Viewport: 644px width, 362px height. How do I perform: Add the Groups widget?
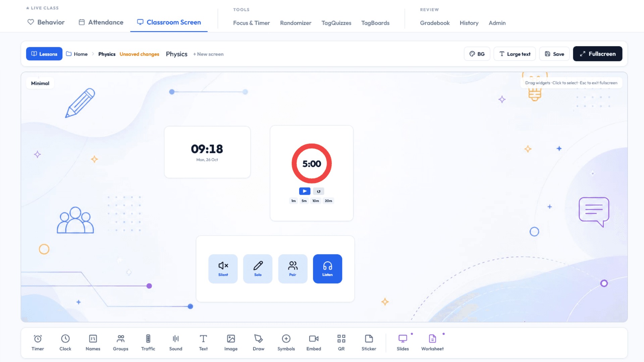(x=120, y=343)
